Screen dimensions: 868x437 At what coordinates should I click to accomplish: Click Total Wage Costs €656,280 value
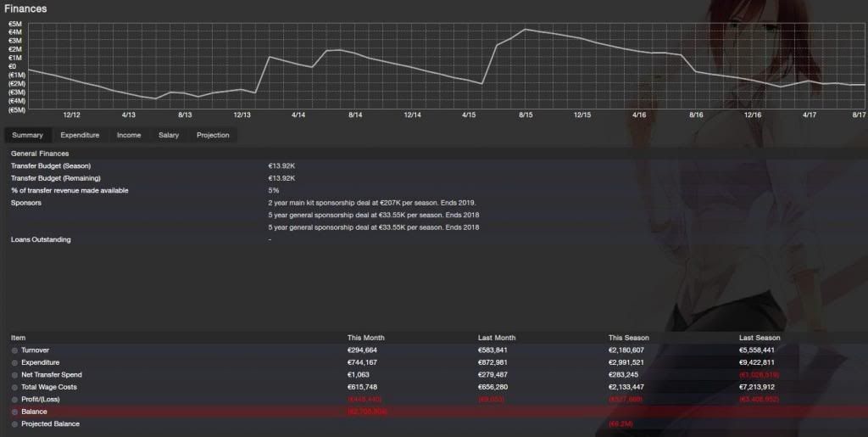pos(492,387)
